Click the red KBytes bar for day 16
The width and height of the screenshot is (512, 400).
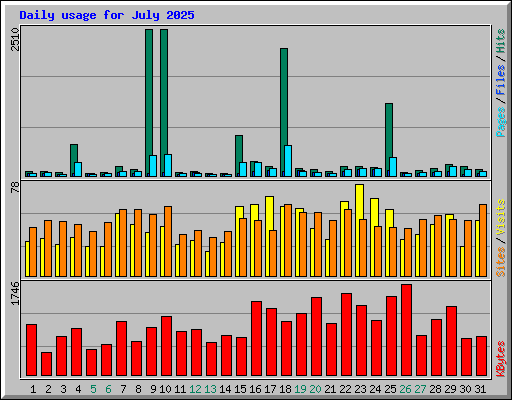click(x=256, y=338)
